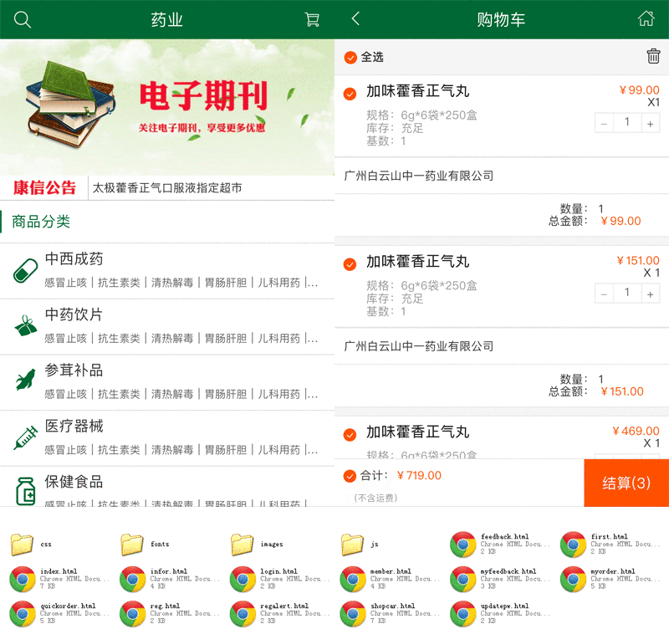The width and height of the screenshot is (669, 644).
Task: Decrease quantity of the ¥151.00 item
Action: [x=605, y=294]
